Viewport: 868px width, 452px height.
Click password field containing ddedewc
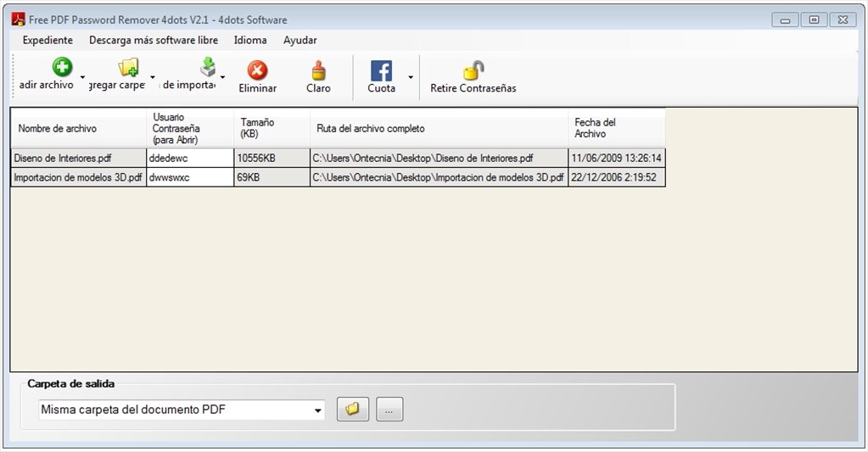pos(190,159)
